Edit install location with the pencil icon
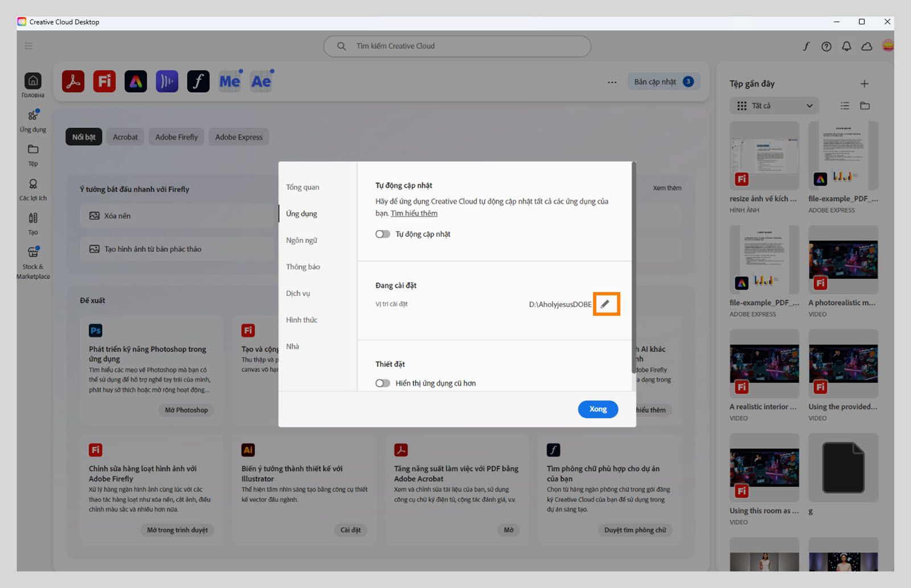The width and height of the screenshot is (911, 588). 605,304
